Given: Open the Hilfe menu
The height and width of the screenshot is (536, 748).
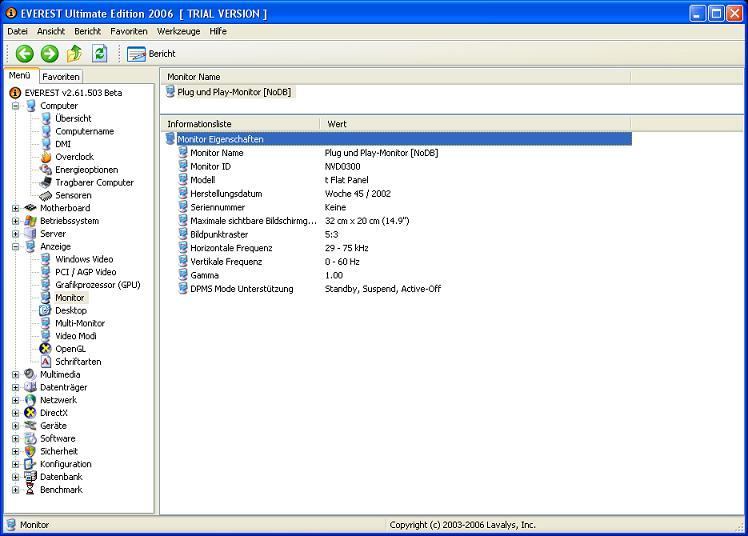Looking at the screenshot, I should [x=218, y=31].
